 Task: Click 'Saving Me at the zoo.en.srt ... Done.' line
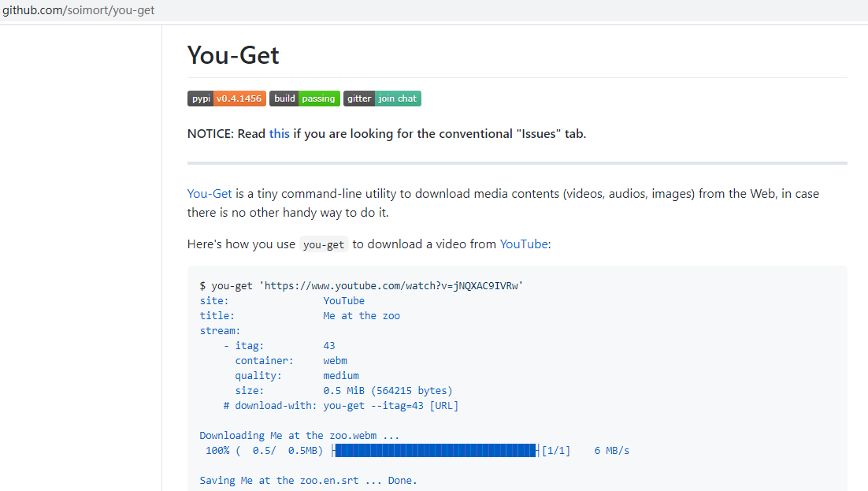(x=308, y=481)
